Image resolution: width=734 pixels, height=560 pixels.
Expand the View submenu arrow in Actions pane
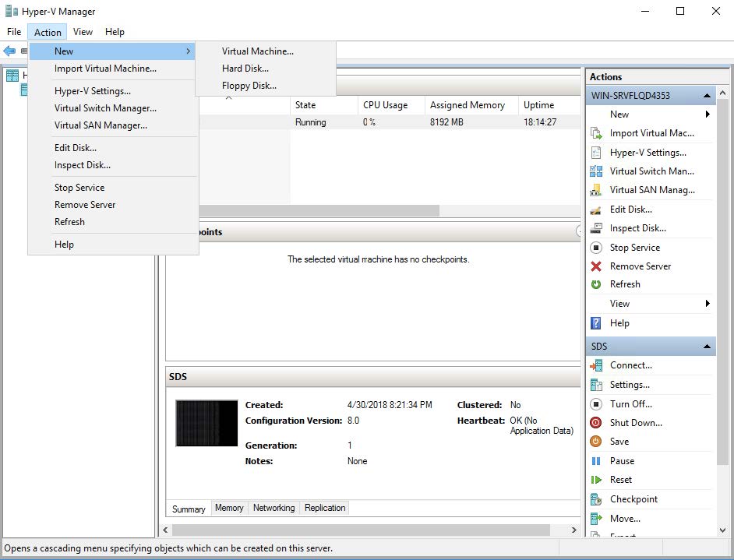707,304
